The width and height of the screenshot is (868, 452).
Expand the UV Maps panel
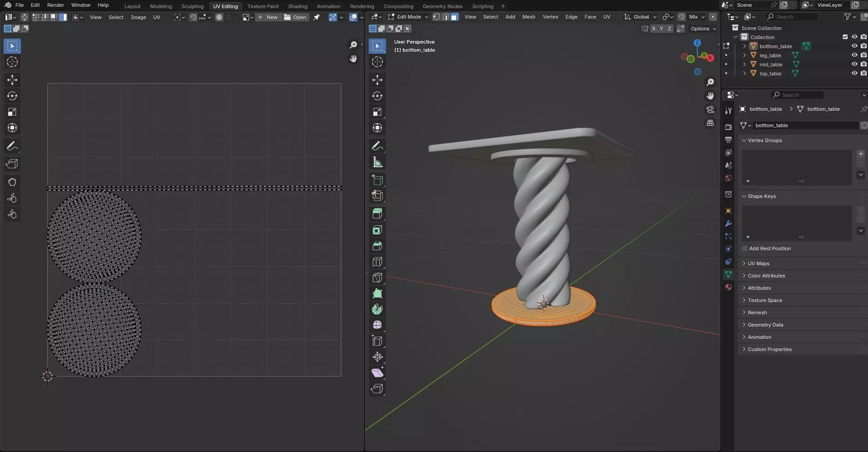click(x=758, y=263)
